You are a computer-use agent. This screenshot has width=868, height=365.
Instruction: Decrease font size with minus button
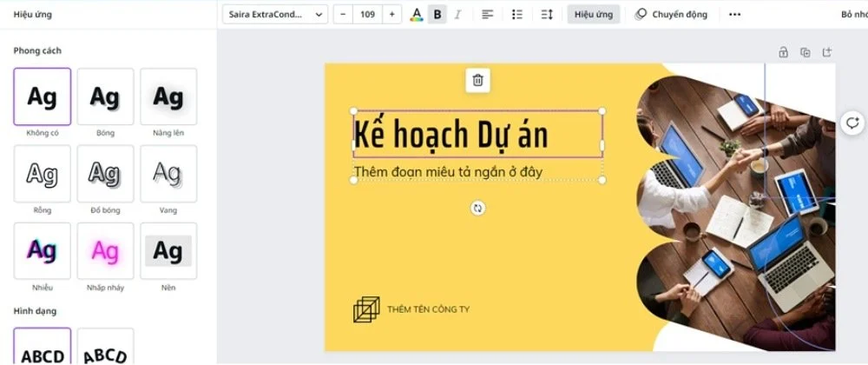coord(343,15)
